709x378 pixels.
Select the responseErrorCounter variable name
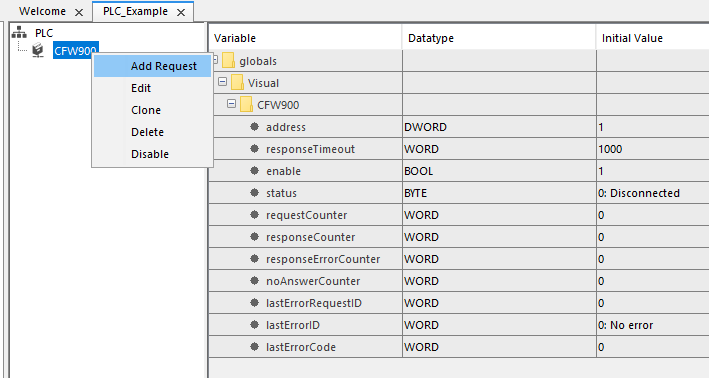point(323,259)
